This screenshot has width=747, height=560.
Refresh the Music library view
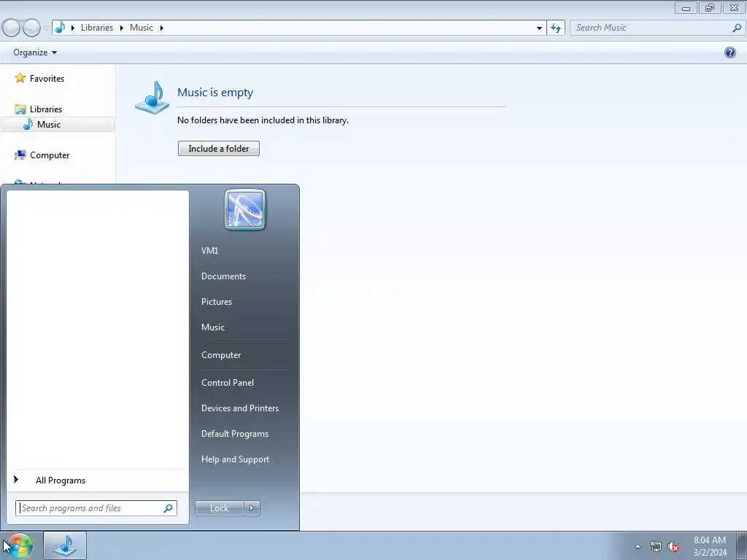556,28
